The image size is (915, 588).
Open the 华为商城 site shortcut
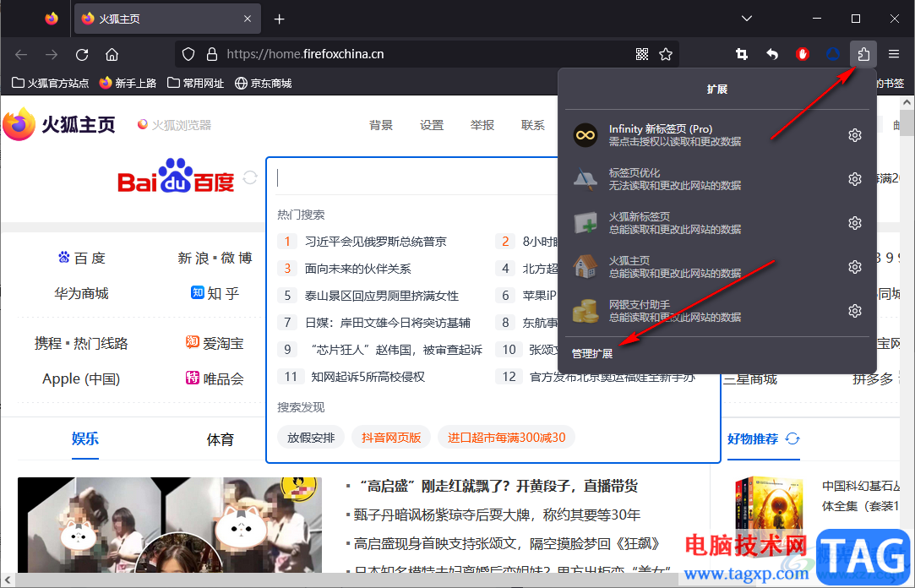tap(82, 293)
